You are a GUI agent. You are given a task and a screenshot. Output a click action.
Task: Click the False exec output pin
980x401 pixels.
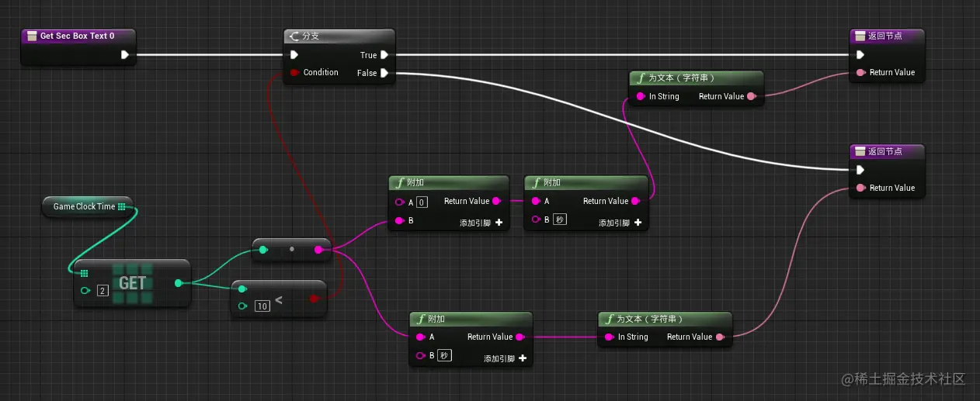tap(384, 73)
